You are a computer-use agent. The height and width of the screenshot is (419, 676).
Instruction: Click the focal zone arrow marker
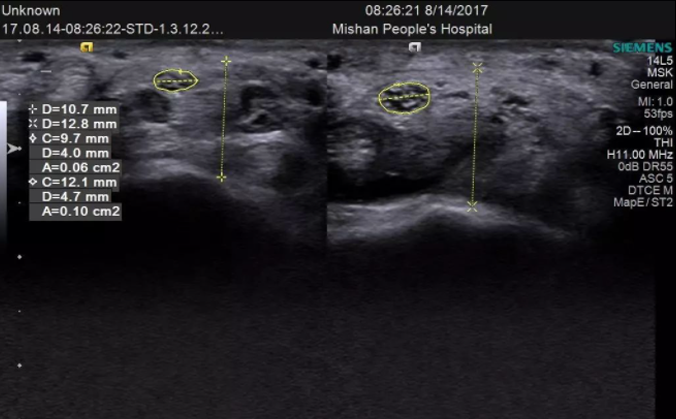[x=12, y=148]
